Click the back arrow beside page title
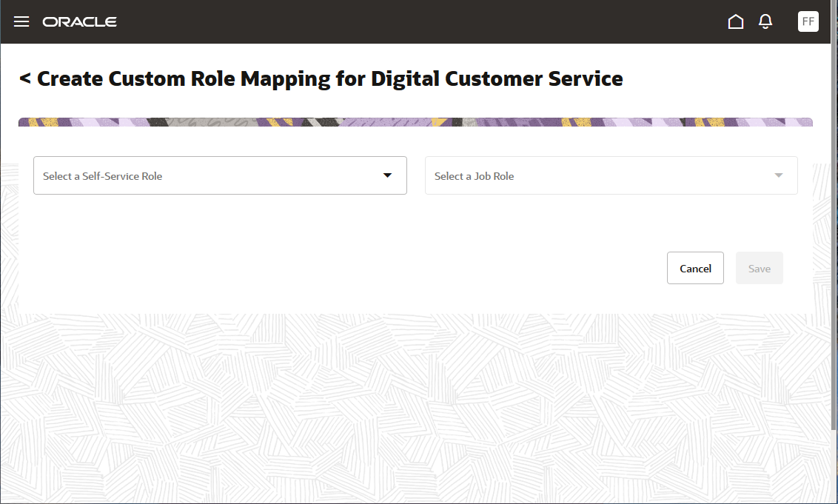 click(x=25, y=78)
